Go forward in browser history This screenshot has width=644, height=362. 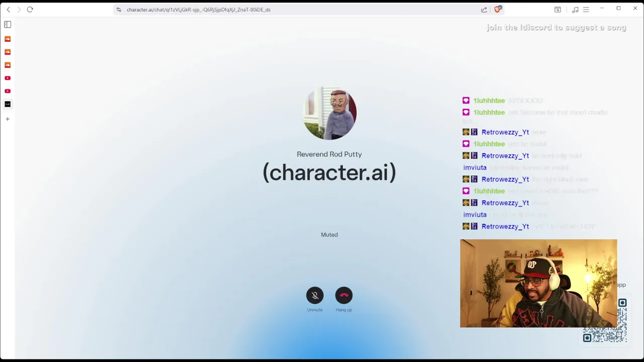[19, 10]
